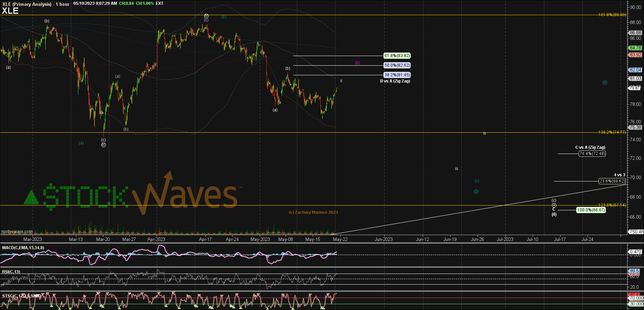Open the motivewave.com link
644x310 pixels.
pos(17,232)
